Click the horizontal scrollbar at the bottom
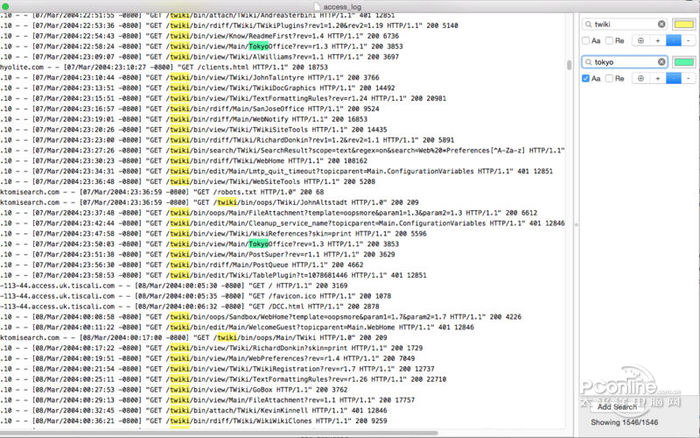Screen dimensions: 700x438 click(x=219, y=433)
